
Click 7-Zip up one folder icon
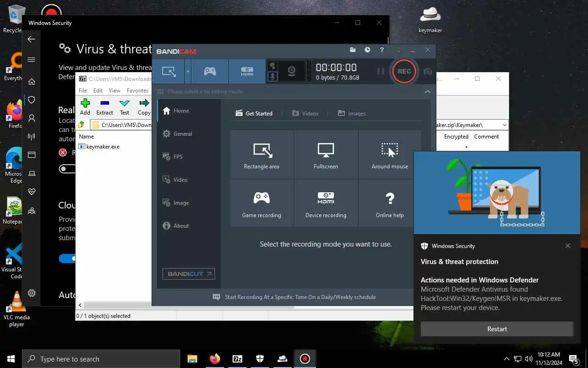pos(82,125)
